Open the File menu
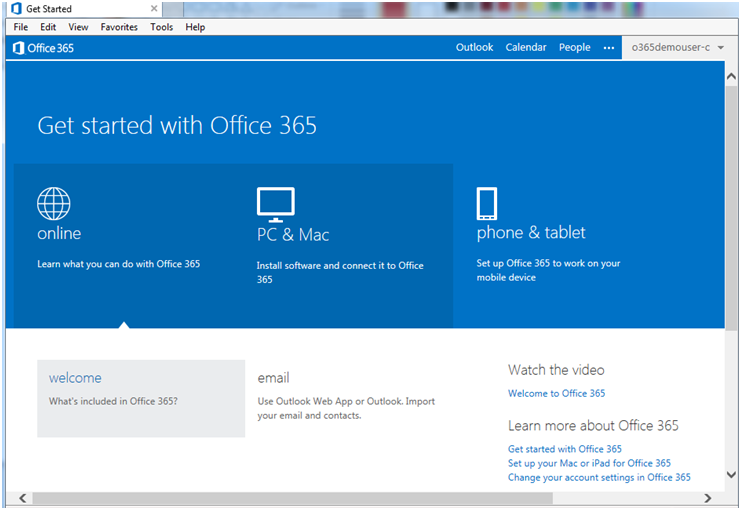Viewport: 741px width, 510px height. pos(21,27)
